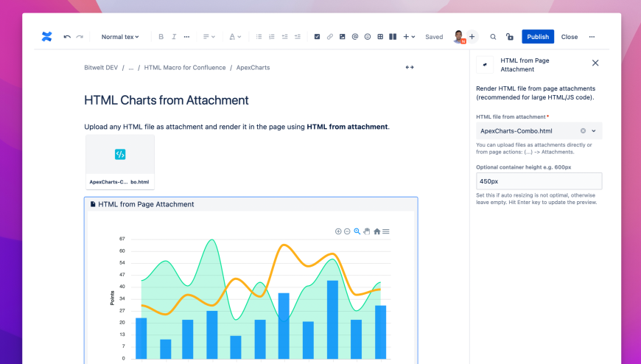Open the ApexCharts-Combo.html attachment thumbnail

[x=120, y=162]
